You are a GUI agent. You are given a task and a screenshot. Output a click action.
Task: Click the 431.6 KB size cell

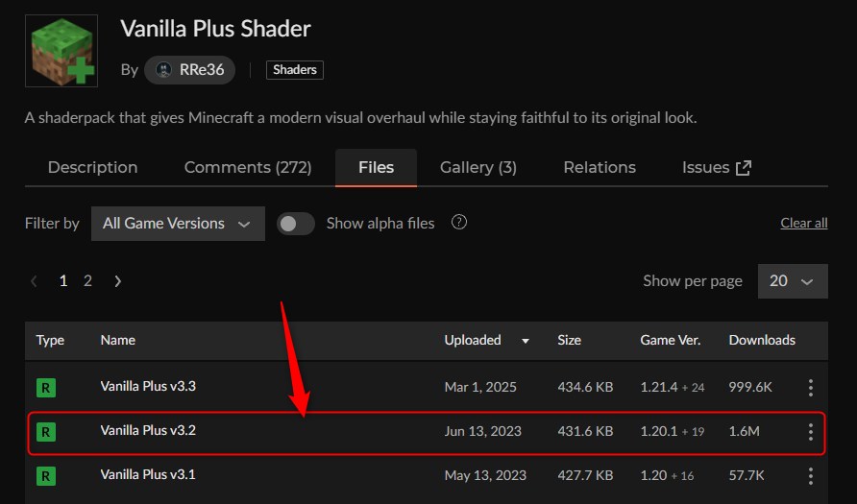[x=585, y=431]
